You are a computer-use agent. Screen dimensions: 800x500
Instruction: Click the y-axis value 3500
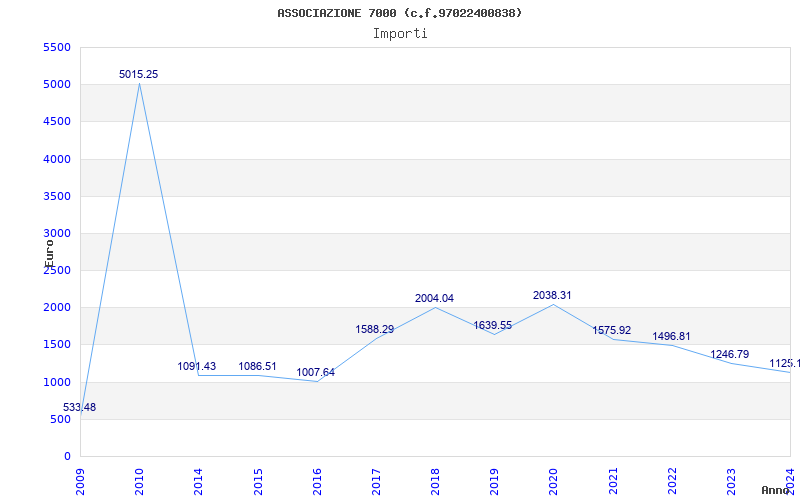coord(57,196)
